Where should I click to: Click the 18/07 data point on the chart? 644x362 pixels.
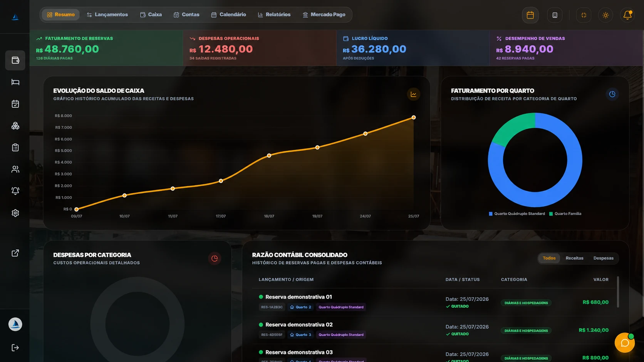coord(269,155)
